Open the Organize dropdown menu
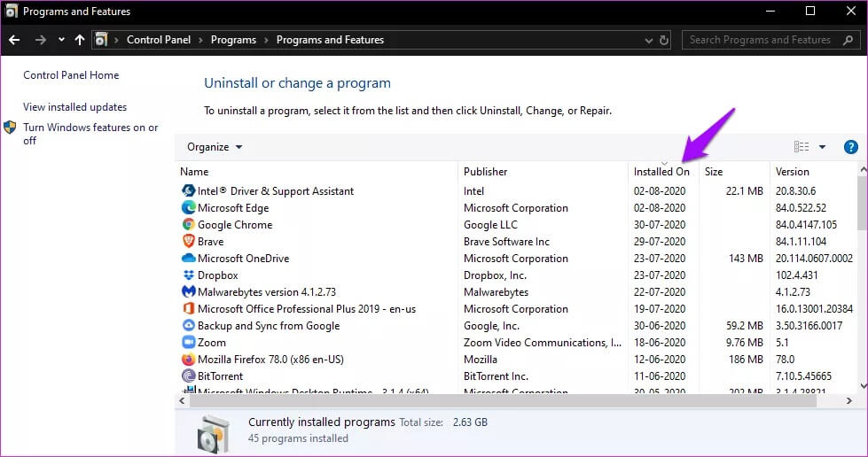 [215, 147]
